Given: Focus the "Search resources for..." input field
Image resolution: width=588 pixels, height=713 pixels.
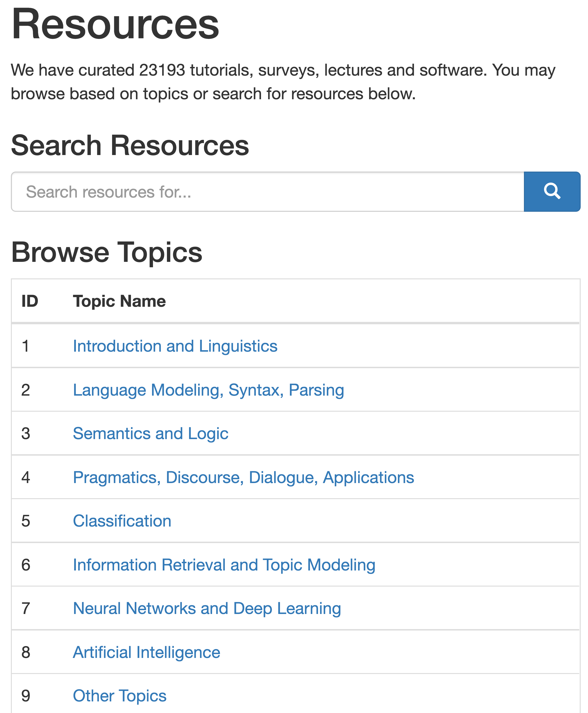Looking at the screenshot, I should (268, 192).
